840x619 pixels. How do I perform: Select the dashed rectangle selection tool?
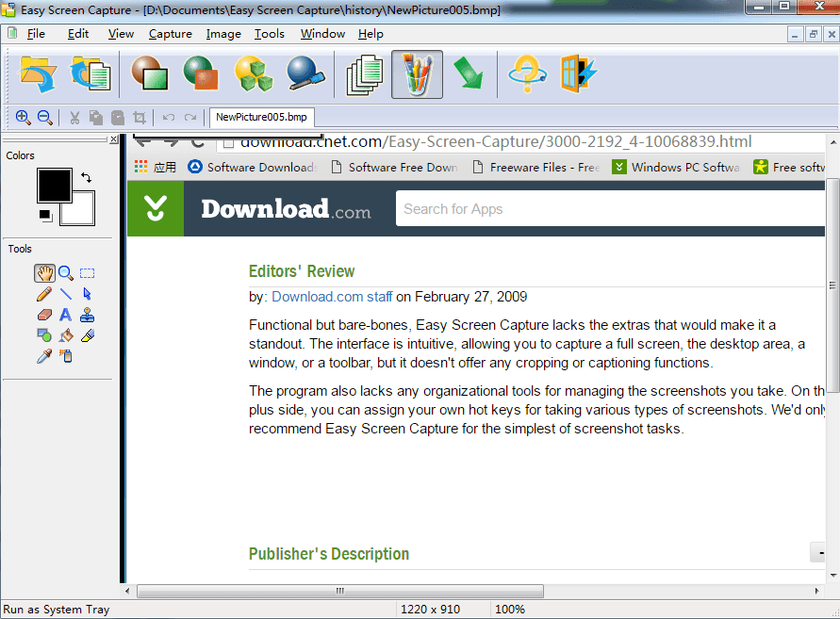click(x=88, y=273)
